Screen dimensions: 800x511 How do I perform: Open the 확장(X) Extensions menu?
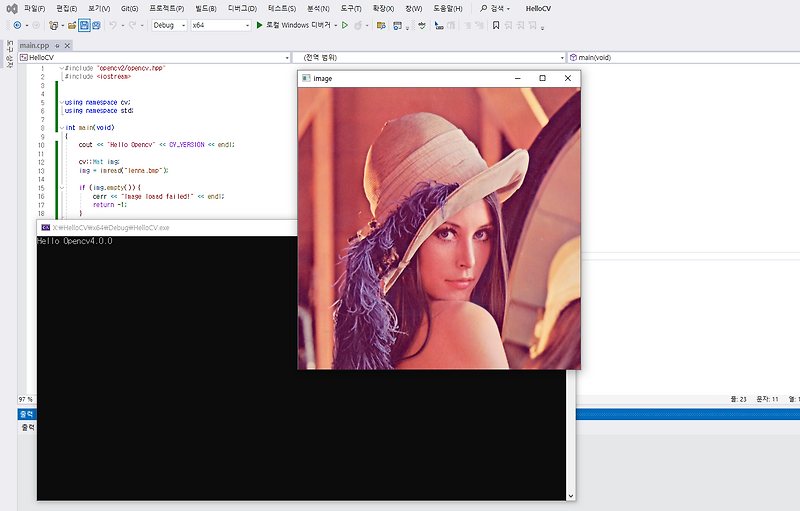pyautogui.click(x=383, y=9)
